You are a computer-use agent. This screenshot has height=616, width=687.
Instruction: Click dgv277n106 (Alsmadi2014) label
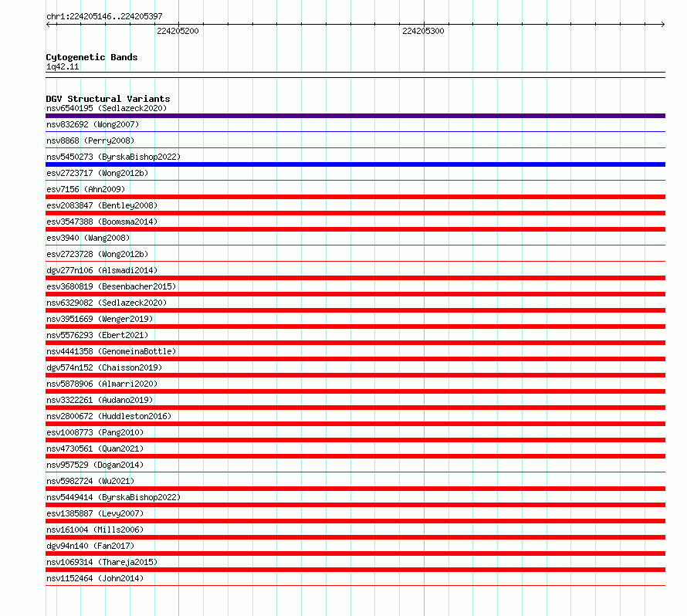102,270
